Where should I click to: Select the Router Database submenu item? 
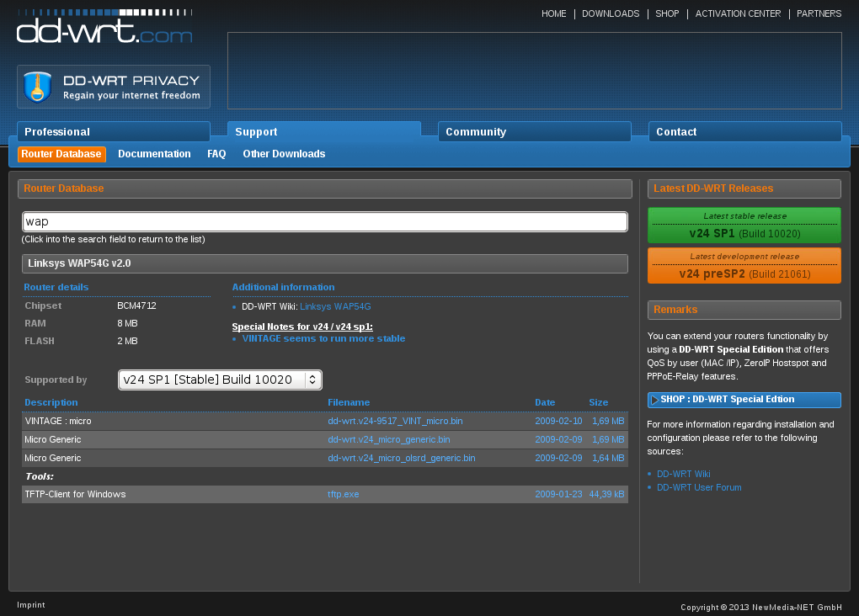coord(61,154)
